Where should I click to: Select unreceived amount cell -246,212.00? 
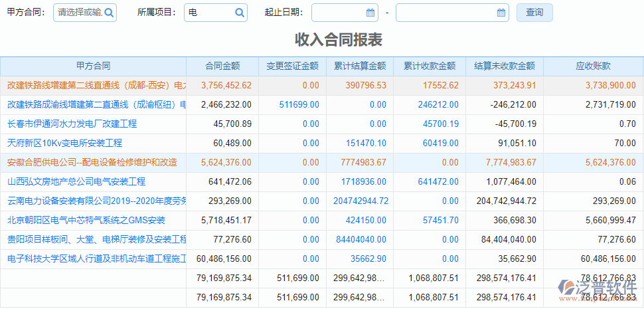click(513, 105)
